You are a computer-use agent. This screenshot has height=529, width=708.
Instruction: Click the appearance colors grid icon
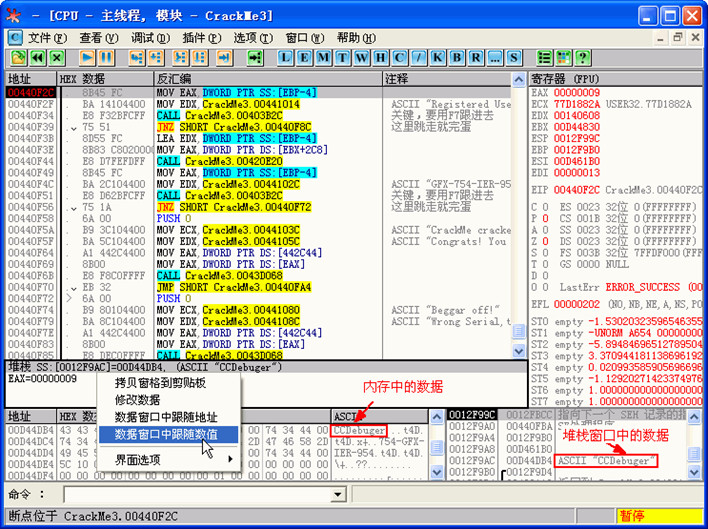pos(564,57)
